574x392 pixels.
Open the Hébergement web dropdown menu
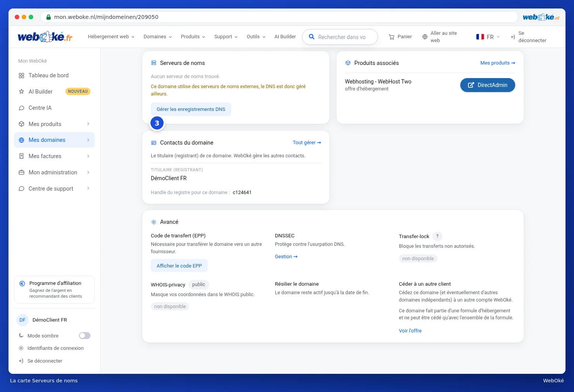click(111, 37)
